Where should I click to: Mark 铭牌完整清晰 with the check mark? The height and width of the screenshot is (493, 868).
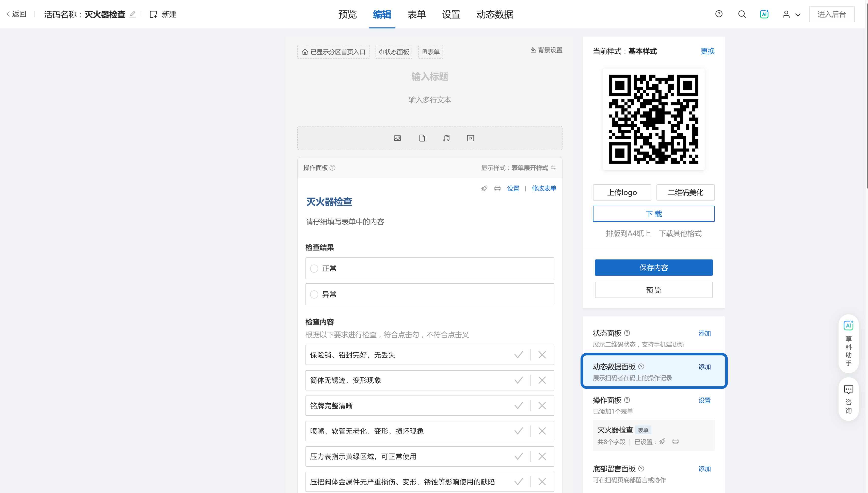click(x=519, y=406)
